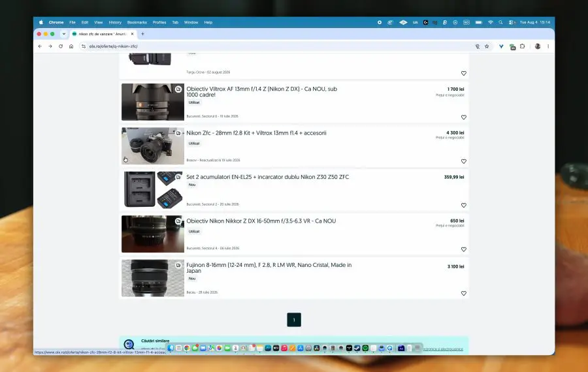588x372 pixels.
Task: Open the Chrome menu in menu bar
Action: tap(56, 22)
